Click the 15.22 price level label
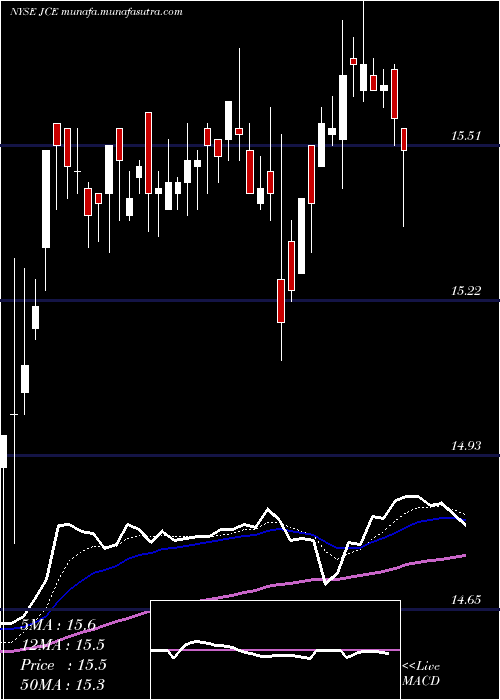Viewport: 500px width, 700px height. (x=466, y=291)
